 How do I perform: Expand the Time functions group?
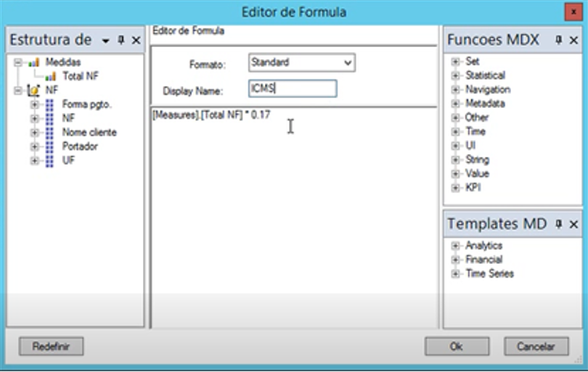[x=455, y=131]
